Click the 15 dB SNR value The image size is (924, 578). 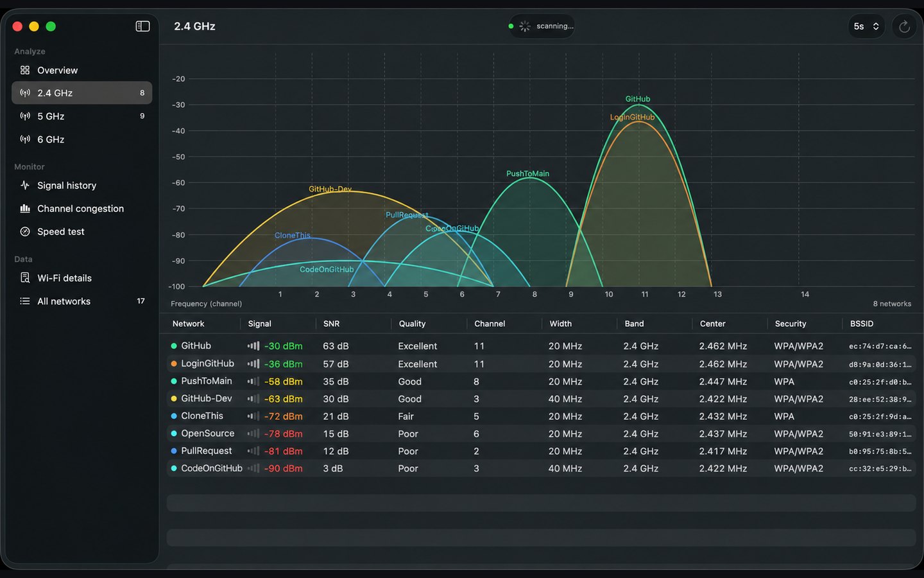336,434
